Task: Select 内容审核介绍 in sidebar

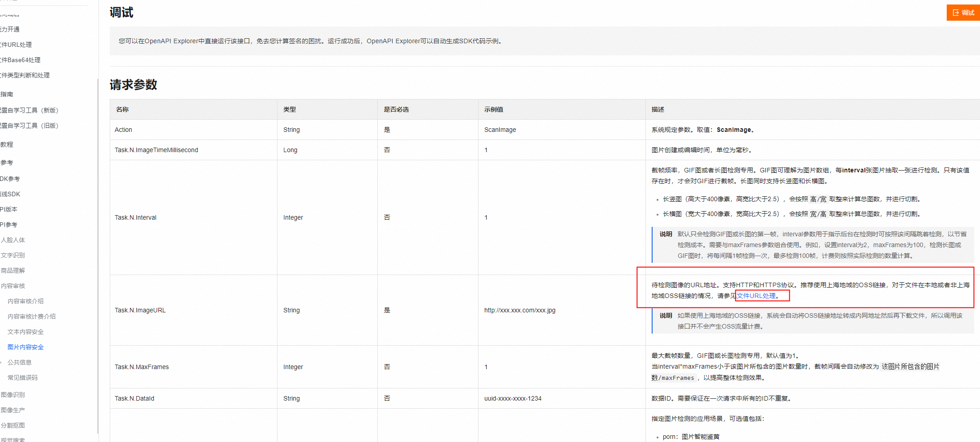Action: tap(26, 301)
